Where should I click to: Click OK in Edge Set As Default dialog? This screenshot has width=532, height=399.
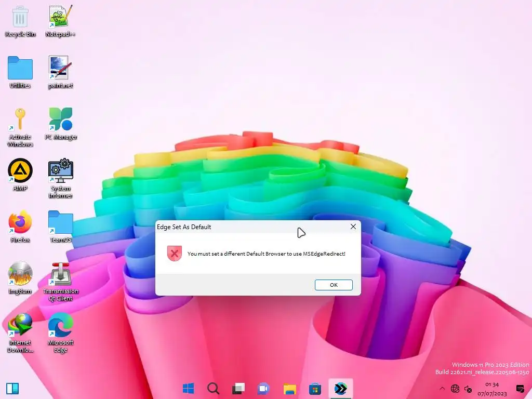click(334, 285)
